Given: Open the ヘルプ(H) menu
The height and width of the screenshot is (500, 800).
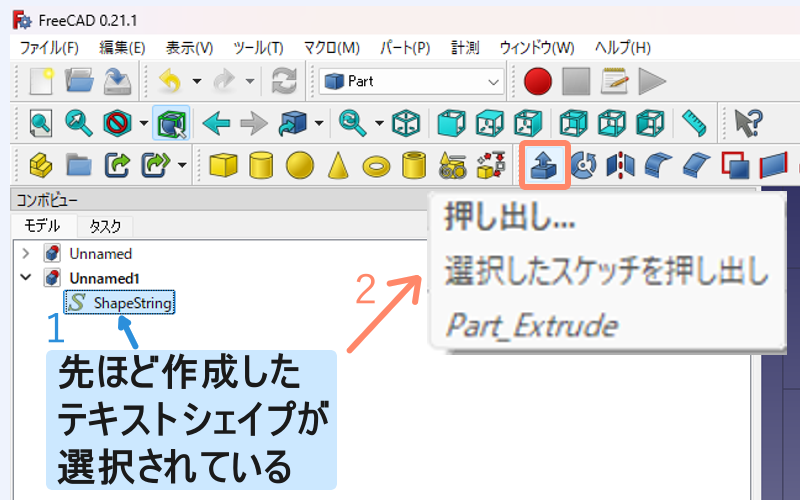Looking at the screenshot, I should pyautogui.click(x=622, y=48).
